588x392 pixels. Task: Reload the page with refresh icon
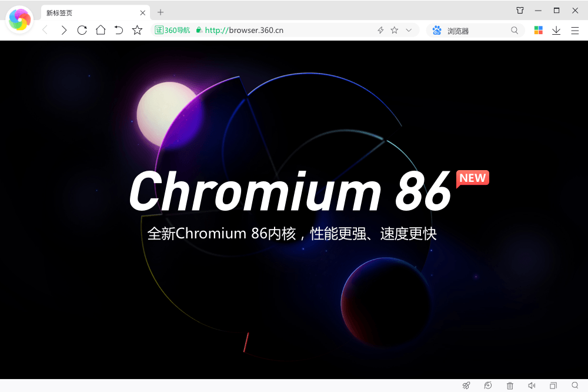tap(82, 30)
